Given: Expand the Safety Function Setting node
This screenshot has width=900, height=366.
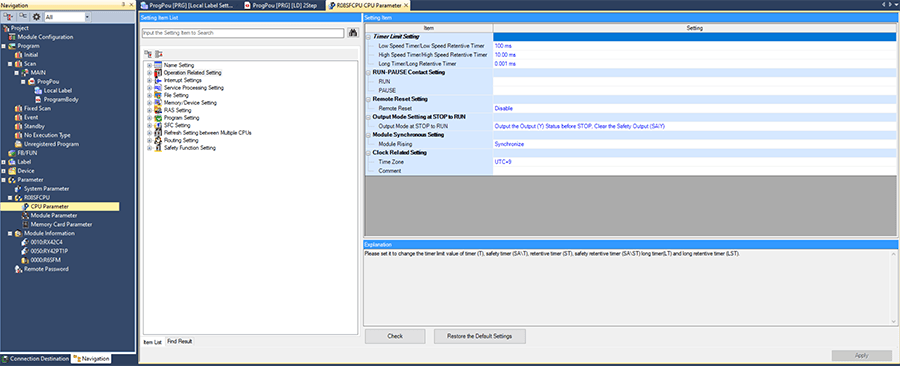Looking at the screenshot, I should (149, 147).
